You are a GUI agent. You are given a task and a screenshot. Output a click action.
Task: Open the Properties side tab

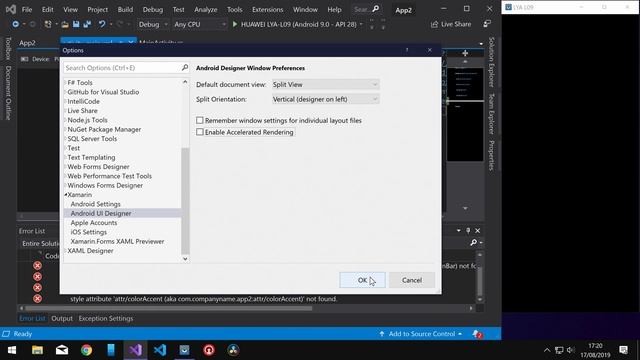coord(491,156)
